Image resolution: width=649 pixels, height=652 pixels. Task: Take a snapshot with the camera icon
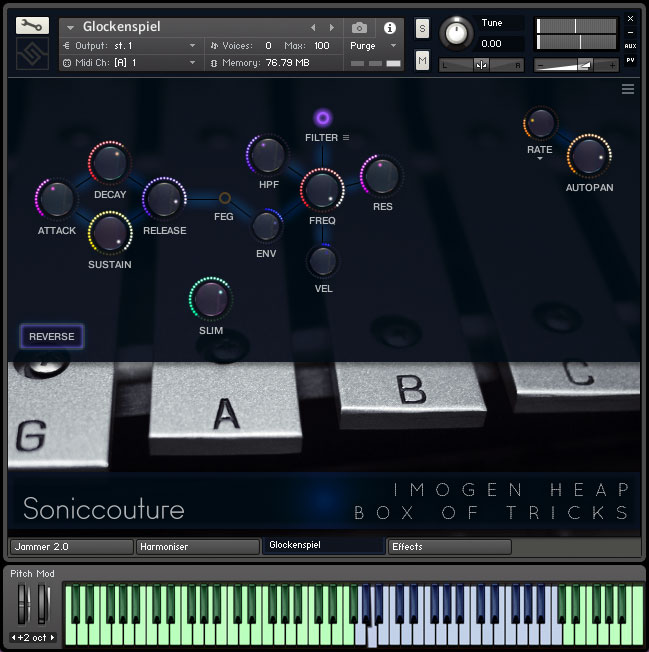pyautogui.click(x=359, y=28)
